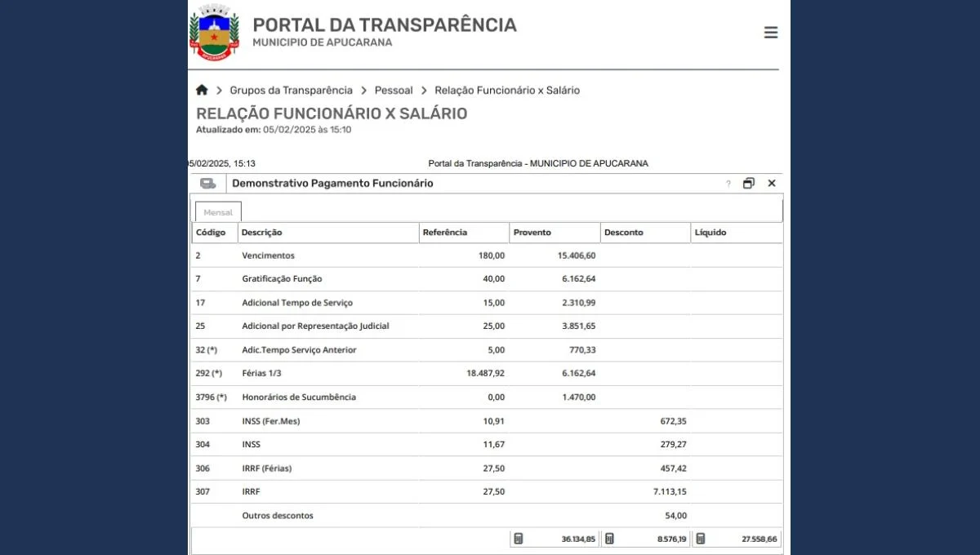This screenshot has width=980, height=555.
Task: Sort by the Código column header
Action: [x=211, y=233]
